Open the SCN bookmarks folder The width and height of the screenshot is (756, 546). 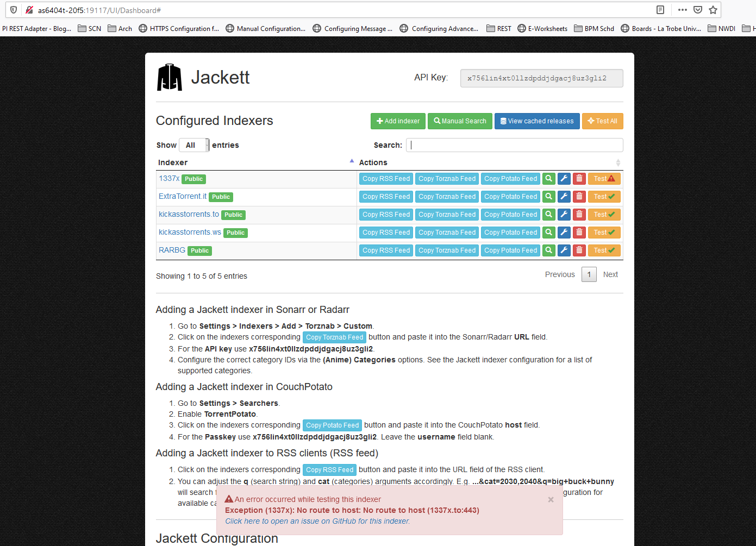[90, 29]
